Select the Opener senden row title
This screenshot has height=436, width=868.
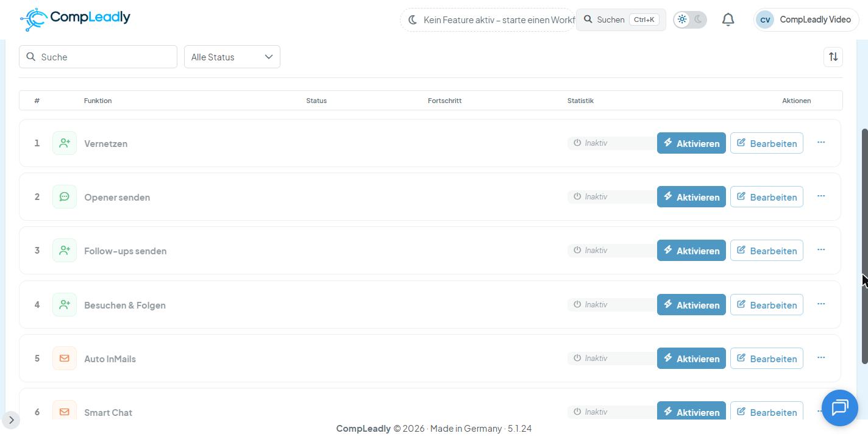[x=117, y=198]
